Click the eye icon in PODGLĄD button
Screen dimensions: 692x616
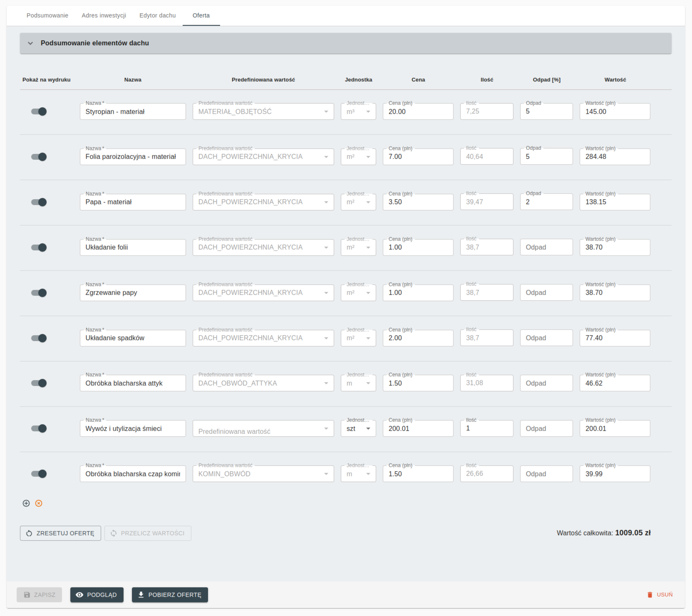coord(79,595)
